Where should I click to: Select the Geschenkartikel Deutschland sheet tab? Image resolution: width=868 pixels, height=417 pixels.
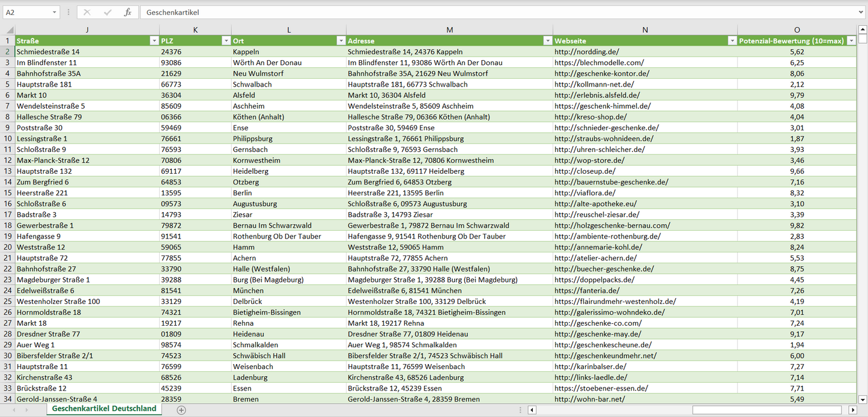pyautogui.click(x=104, y=409)
